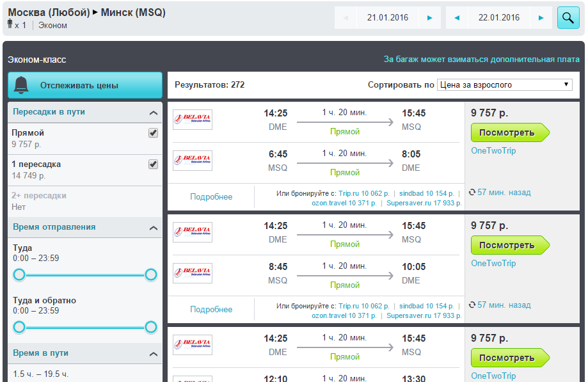Click the 21.01.2016 departure date field
Viewport: 588px width, 382px height.
387,18
